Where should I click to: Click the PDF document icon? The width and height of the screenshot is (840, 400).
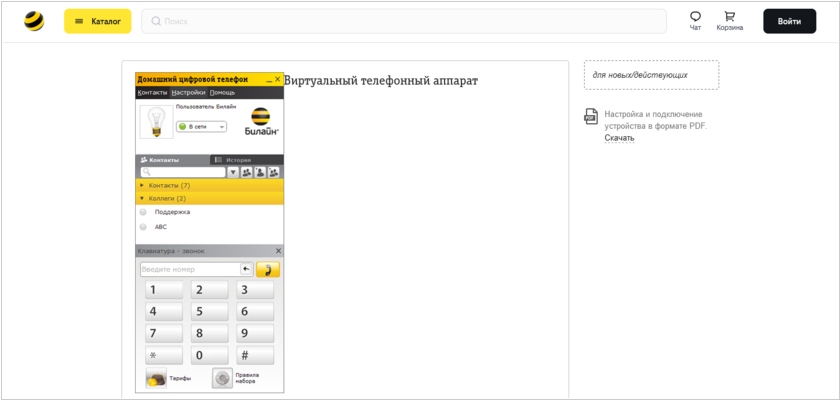pyautogui.click(x=591, y=117)
